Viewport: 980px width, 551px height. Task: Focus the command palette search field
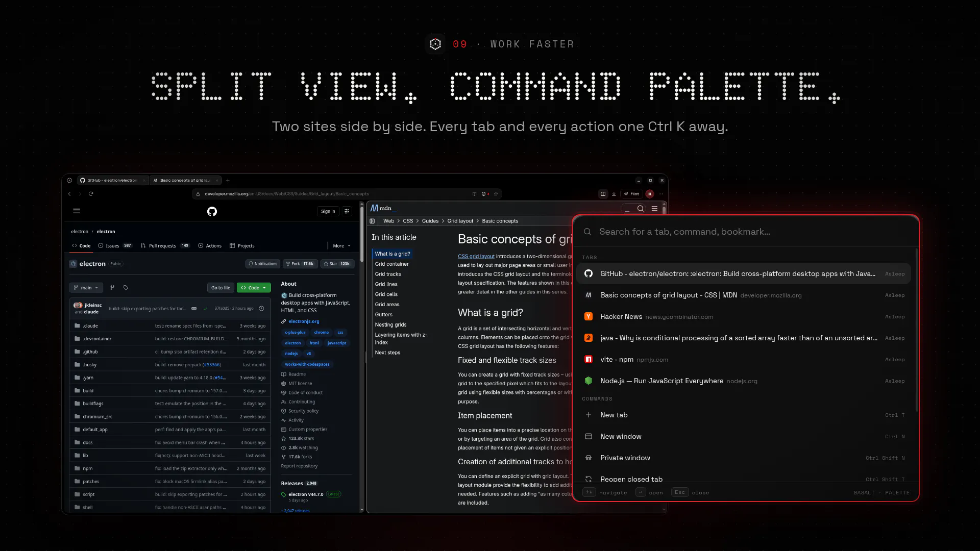tap(745, 232)
